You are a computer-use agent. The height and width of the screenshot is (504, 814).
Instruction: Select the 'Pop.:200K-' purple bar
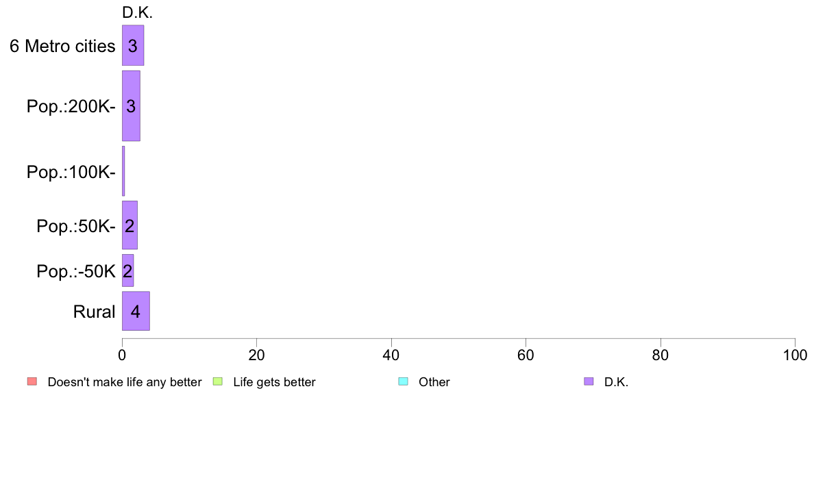tap(131, 106)
